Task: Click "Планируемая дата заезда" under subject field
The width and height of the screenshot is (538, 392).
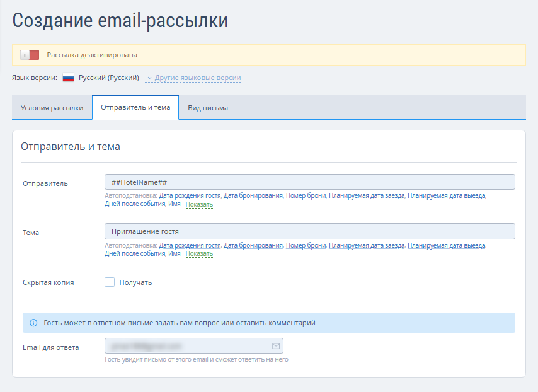Action: tap(367, 245)
